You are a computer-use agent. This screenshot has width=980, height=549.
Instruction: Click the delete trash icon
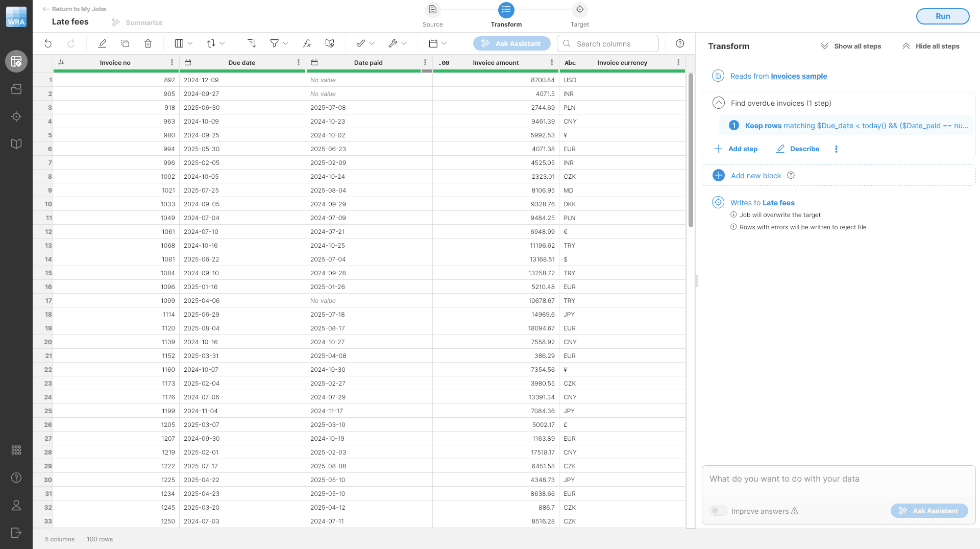click(x=148, y=44)
